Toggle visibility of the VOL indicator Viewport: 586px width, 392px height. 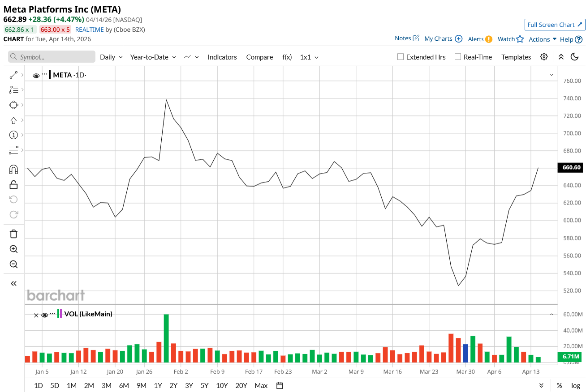[x=44, y=315]
